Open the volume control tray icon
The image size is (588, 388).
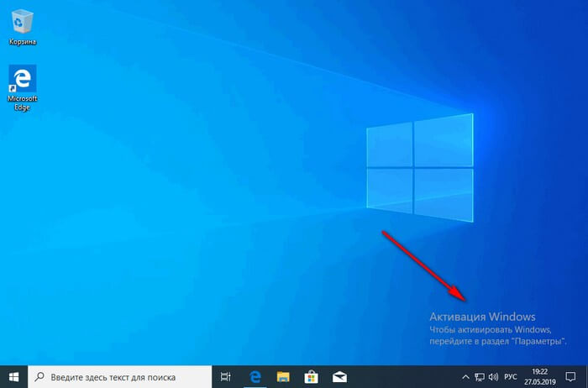494,377
